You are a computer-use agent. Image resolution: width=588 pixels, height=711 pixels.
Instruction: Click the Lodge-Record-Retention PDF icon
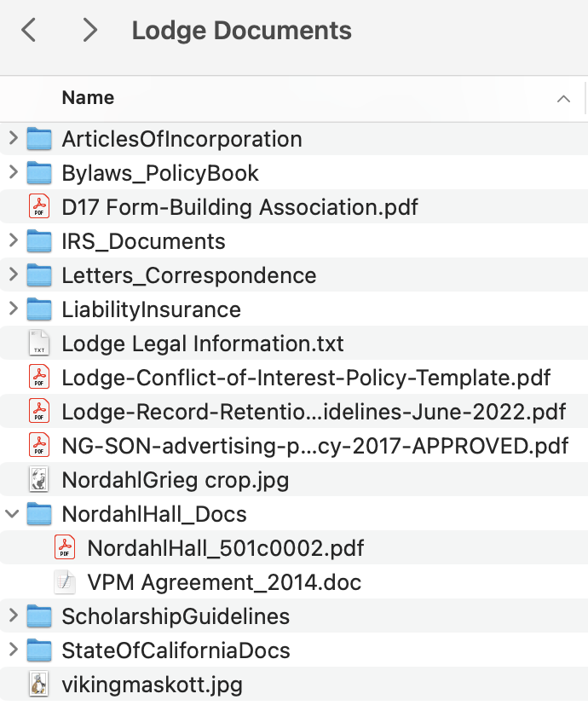pos(39,411)
